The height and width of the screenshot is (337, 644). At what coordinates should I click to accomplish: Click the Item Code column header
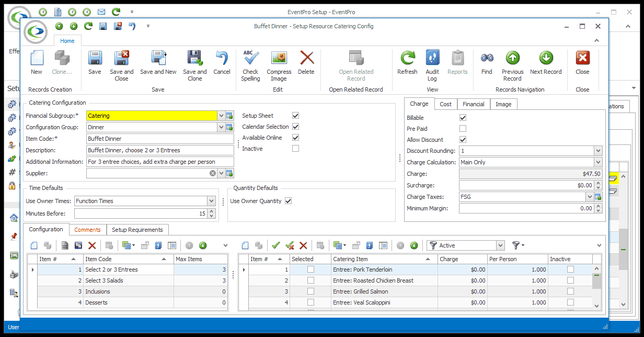tap(129, 259)
